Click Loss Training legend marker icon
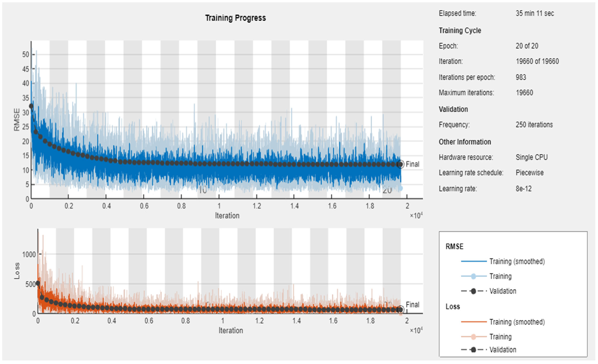Viewport: 598px width, 364px height. [473, 337]
